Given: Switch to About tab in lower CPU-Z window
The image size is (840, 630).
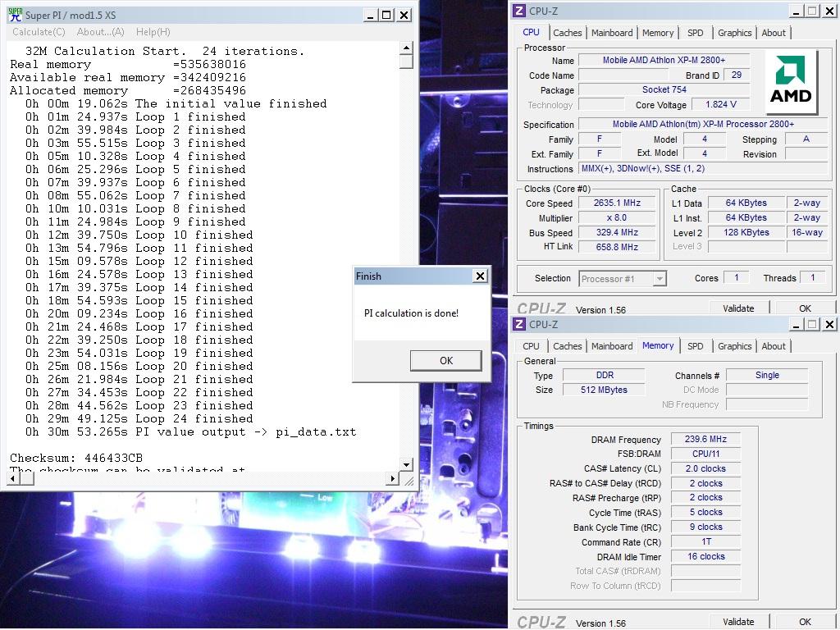Looking at the screenshot, I should click(774, 346).
